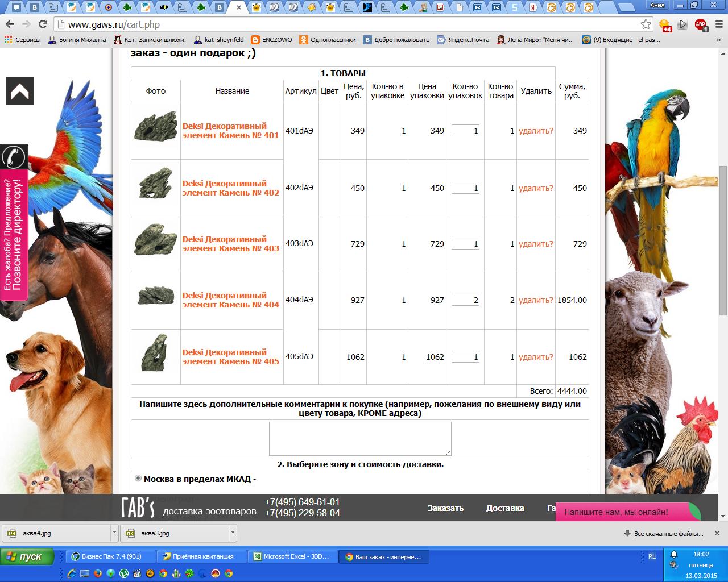Click the scroll-to-top arrow icon

pyautogui.click(x=20, y=91)
